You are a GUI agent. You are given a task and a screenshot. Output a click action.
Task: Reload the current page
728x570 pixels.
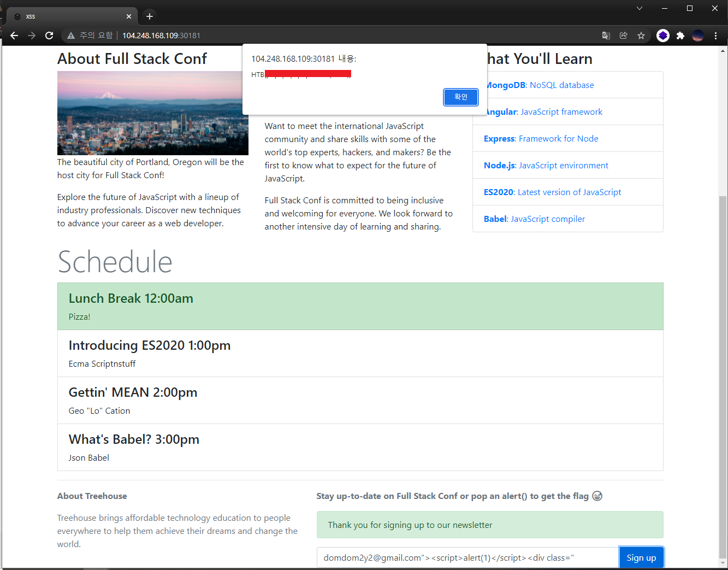49,36
